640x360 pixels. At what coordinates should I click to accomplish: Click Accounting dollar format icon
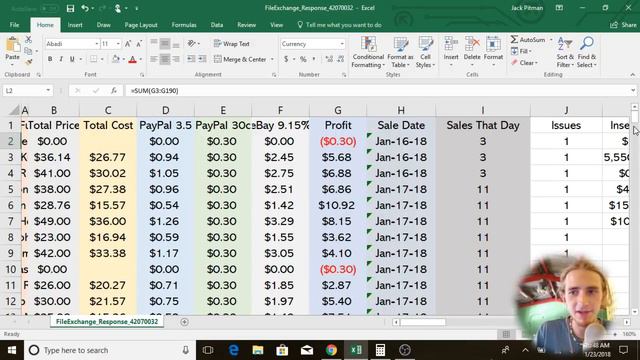pyautogui.click(x=286, y=60)
